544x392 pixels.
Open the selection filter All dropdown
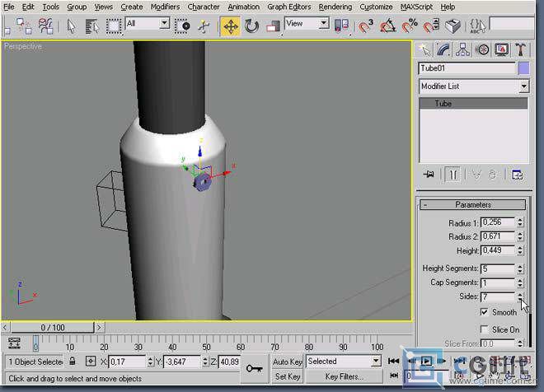click(x=165, y=24)
